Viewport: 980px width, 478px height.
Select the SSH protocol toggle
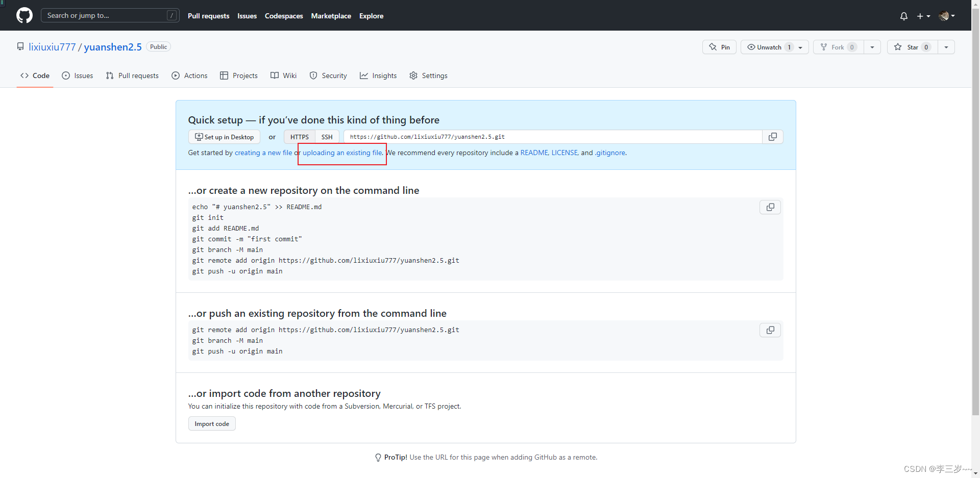327,137
